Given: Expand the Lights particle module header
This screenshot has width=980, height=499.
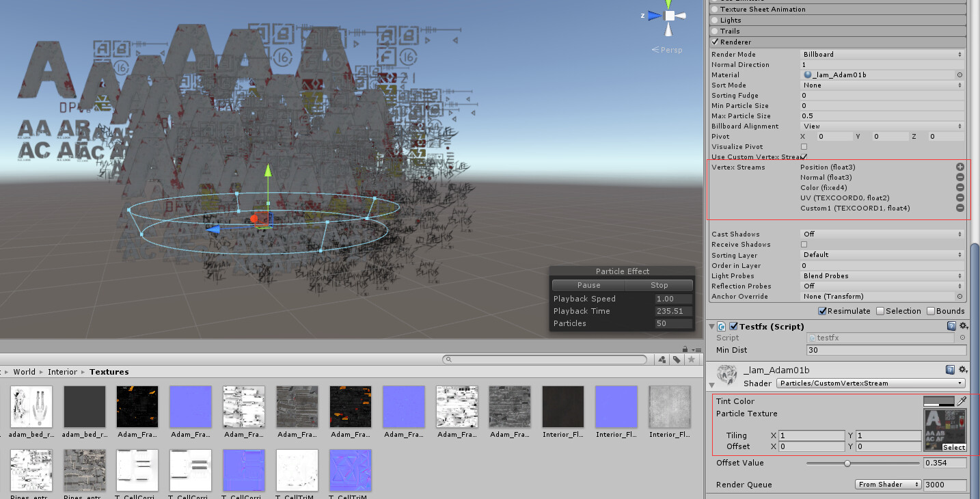Looking at the screenshot, I should [752, 20].
